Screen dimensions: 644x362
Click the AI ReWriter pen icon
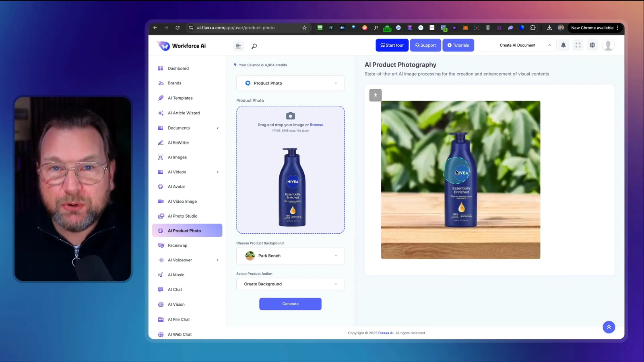pos(161,143)
